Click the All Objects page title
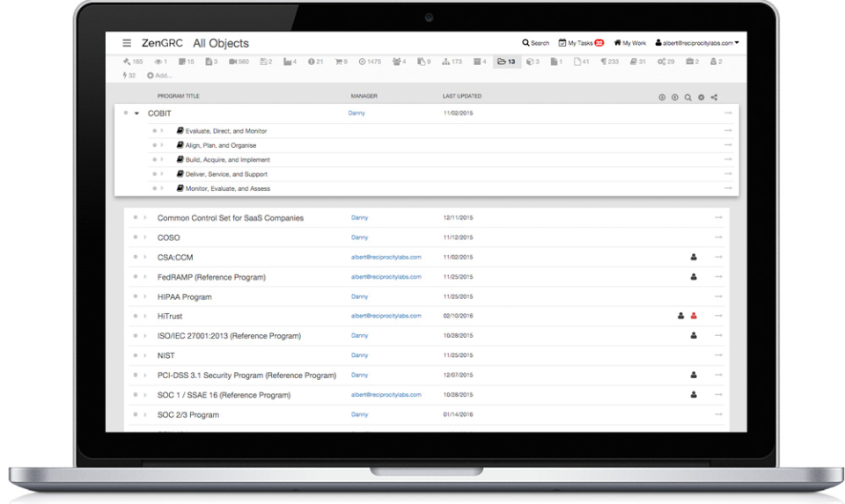This screenshot has width=845, height=504. point(221,43)
